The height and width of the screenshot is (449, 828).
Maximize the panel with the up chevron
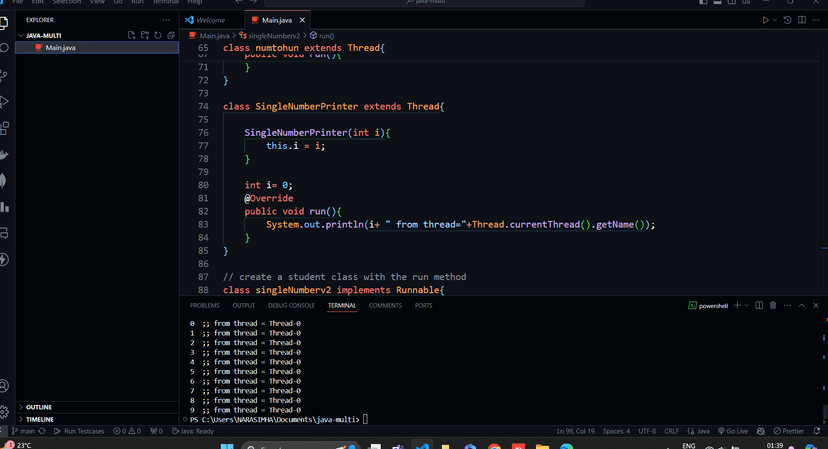pyautogui.click(x=802, y=305)
